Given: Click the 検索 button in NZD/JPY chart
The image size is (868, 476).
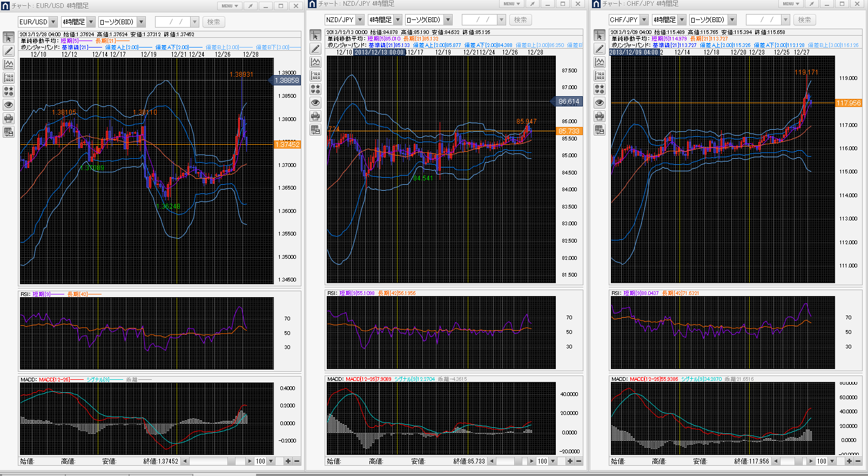Looking at the screenshot, I should tap(520, 20).
